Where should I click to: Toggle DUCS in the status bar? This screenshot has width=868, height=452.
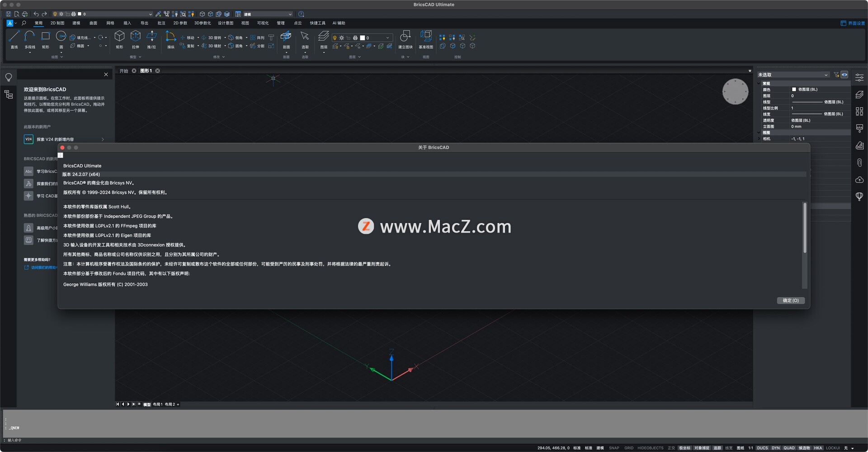tap(762, 448)
